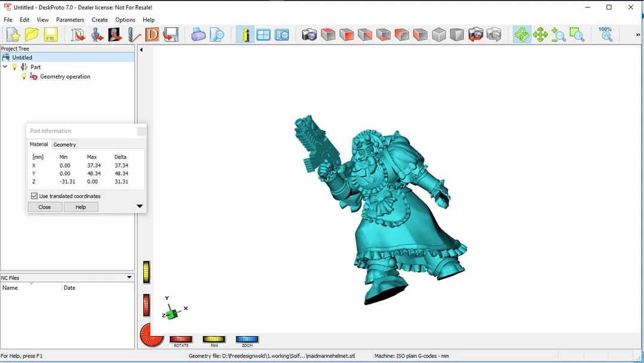Select Part in the project tree
Viewport: 644px width, 363px height.
click(x=35, y=67)
